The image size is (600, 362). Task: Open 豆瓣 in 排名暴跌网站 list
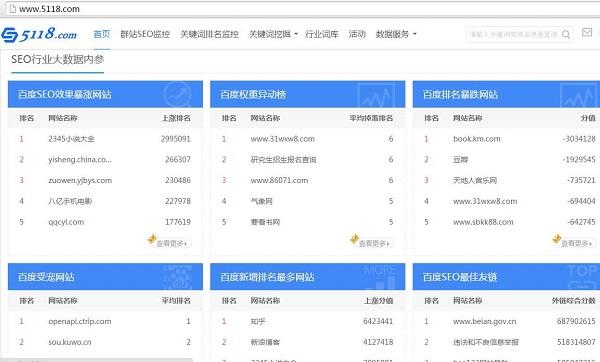tap(460, 160)
